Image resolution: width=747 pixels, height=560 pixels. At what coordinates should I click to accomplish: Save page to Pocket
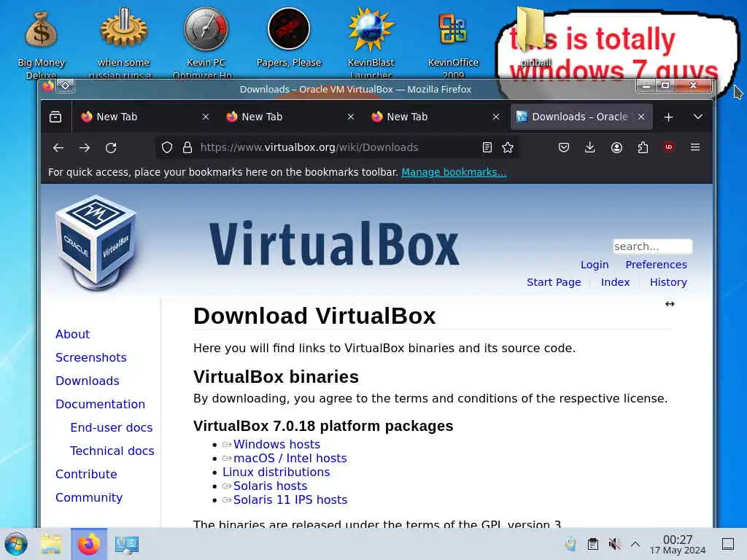tap(564, 147)
